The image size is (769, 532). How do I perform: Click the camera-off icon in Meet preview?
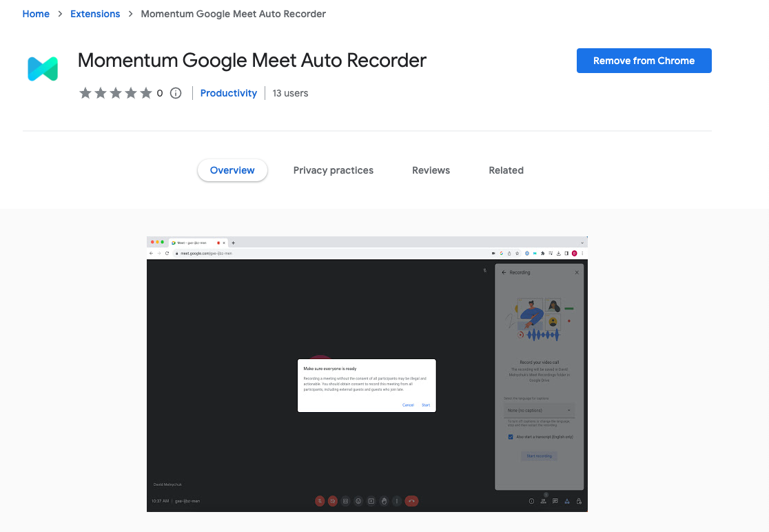pyautogui.click(x=333, y=501)
